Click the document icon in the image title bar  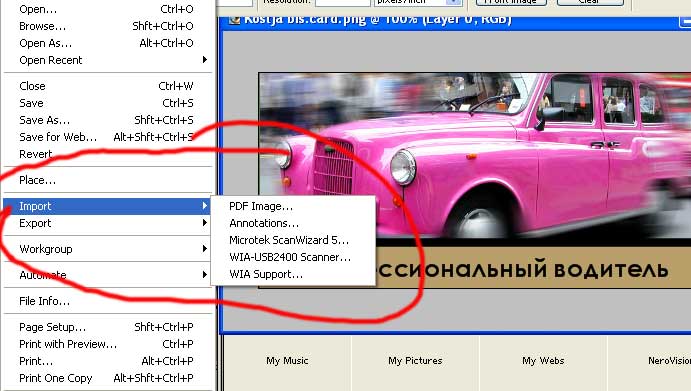pos(234,19)
